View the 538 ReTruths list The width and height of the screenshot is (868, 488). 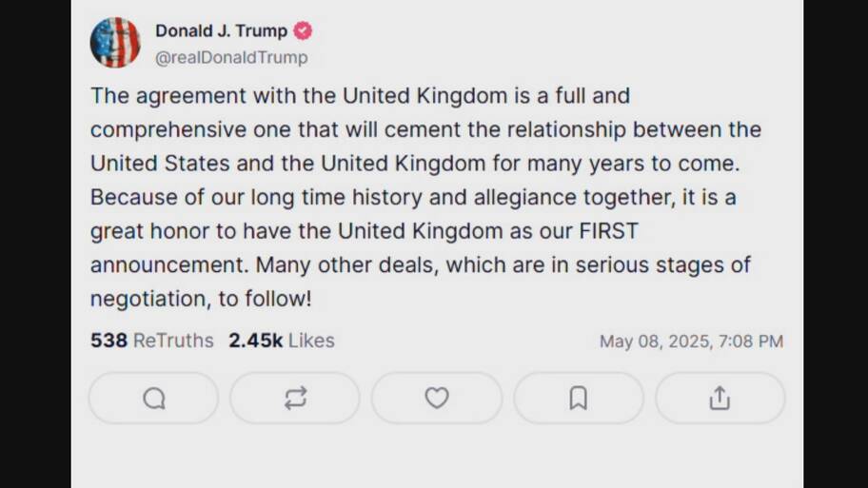point(151,341)
